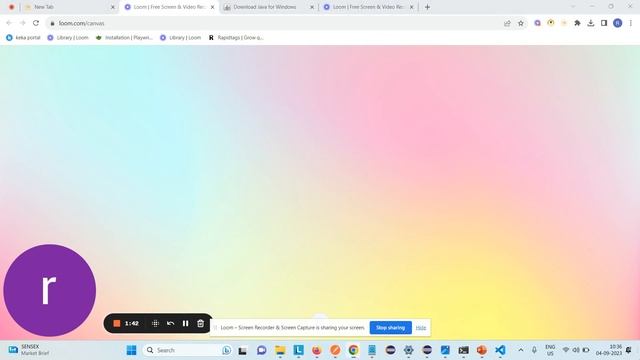Close the Download Java for Windows tab
The width and height of the screenshot is (640, 360).
click(x=312, y=7)
